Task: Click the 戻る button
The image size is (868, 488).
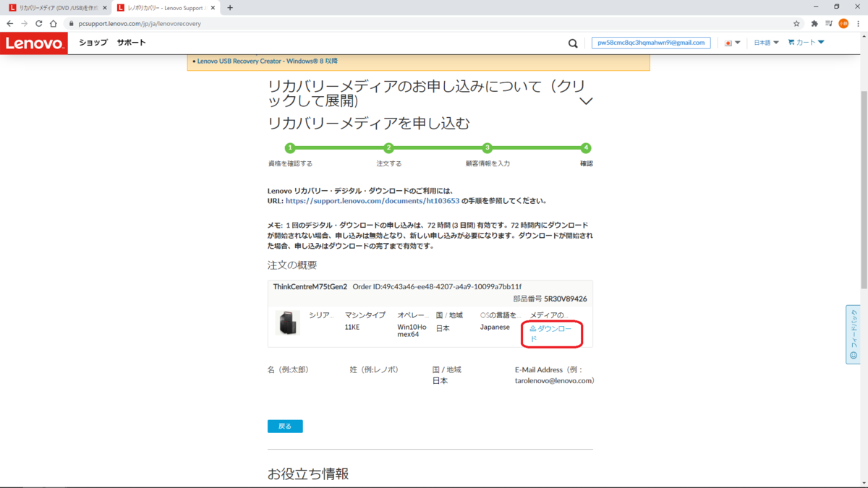Action: pos(285,426)
